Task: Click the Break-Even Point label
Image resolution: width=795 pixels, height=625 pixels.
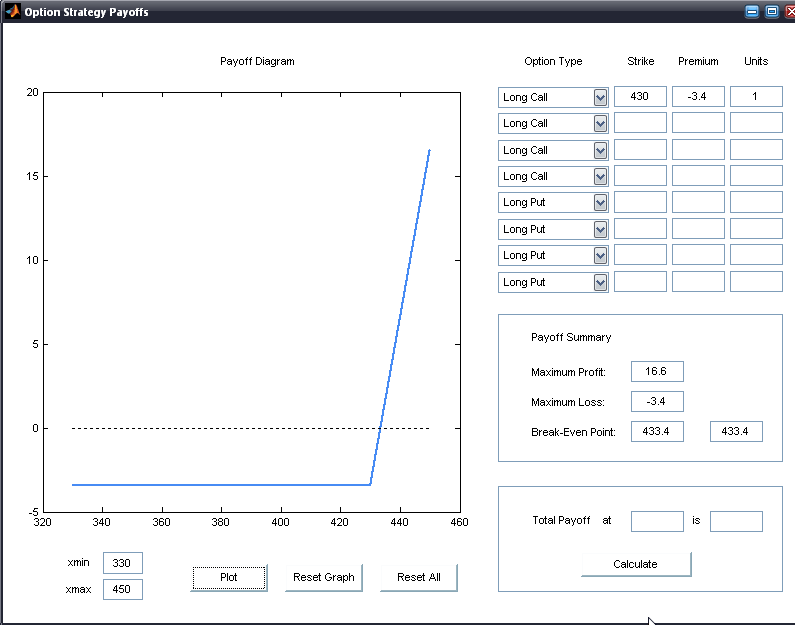Action: [573, 432]
